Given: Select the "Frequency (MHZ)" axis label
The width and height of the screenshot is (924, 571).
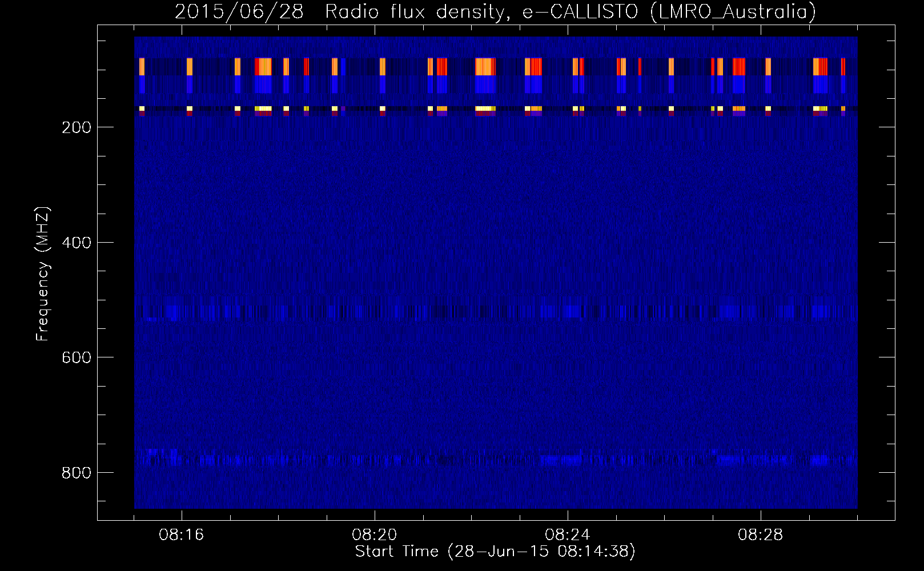Looking at the screenshot, I should click(43, 274).
